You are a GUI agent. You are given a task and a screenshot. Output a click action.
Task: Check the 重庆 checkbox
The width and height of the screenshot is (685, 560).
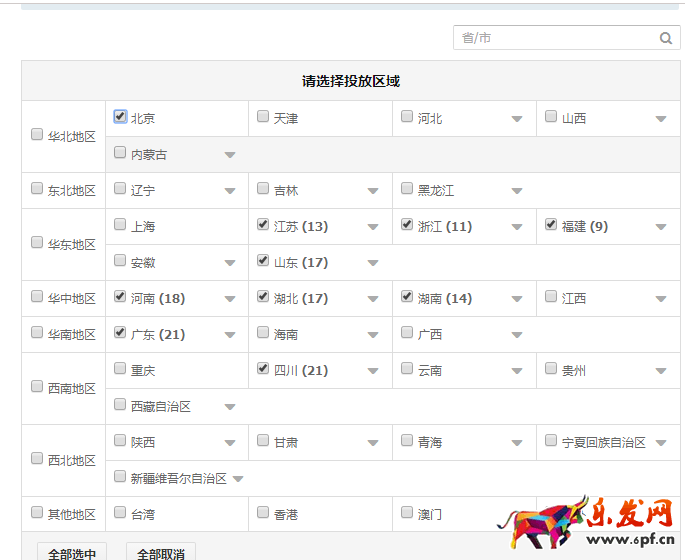coord(120,368)
